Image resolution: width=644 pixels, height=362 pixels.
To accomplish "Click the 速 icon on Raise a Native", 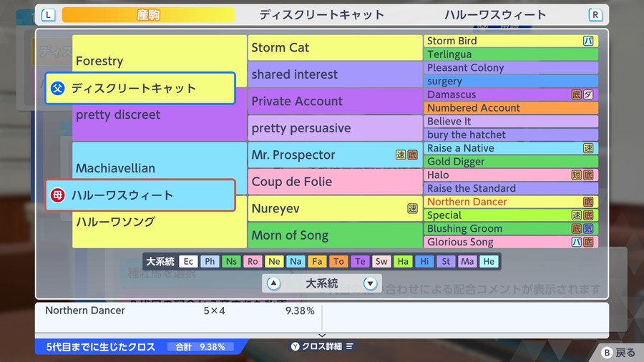I will point(588,148).
